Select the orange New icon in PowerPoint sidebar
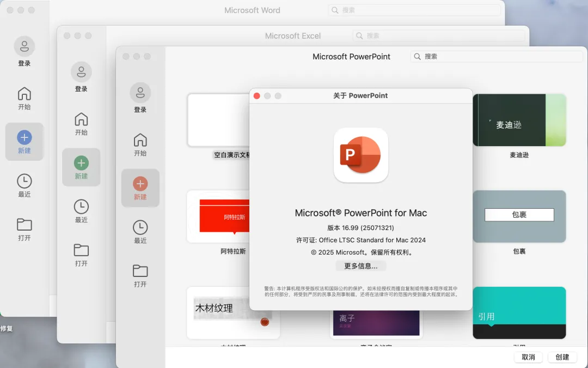Image resolution: width=588 pixels, height=368 pixels. click(140, 184)
